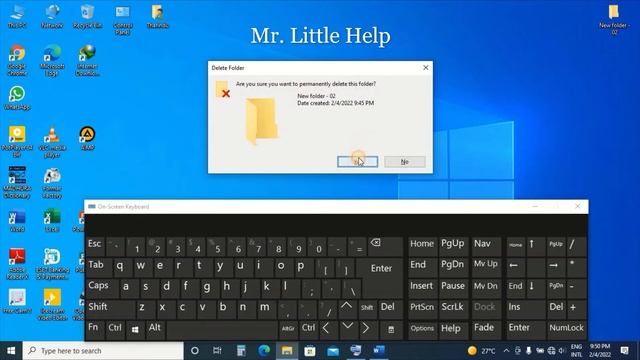Select the Word desktop shortcut
This screenshot has height=360, width=640.
tap(17, 220)
